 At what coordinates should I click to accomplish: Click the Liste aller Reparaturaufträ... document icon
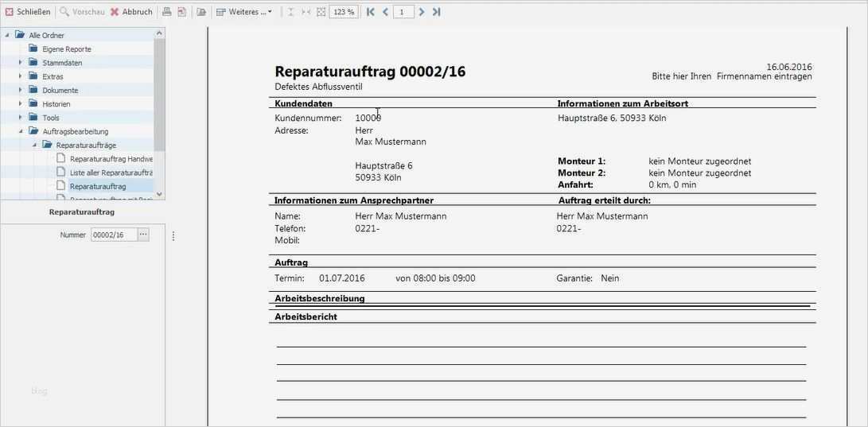[61, 173]
